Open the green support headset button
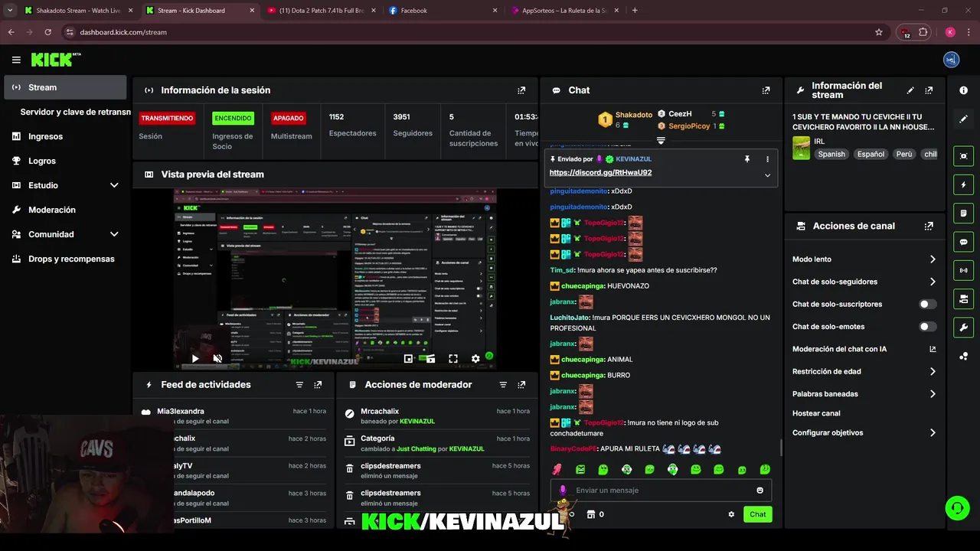Viewport: 980px width, 551px height. point(956,507)
